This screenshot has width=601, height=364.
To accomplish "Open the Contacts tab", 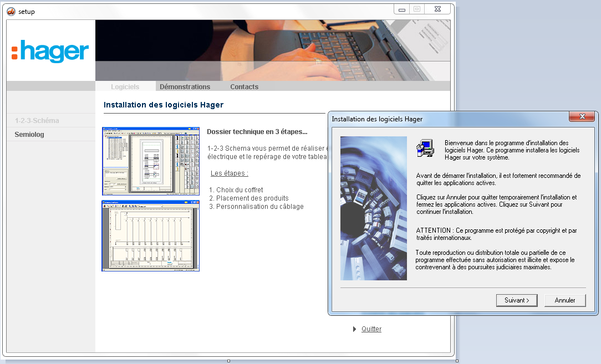I will (244, 86).
